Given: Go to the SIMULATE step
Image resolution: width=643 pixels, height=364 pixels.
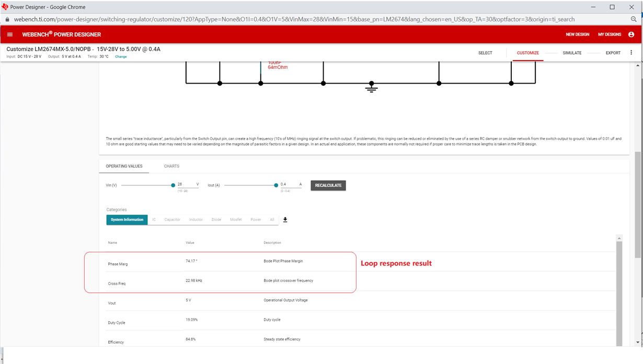Looking at the screenshot, I should click(x=572, y=53).
